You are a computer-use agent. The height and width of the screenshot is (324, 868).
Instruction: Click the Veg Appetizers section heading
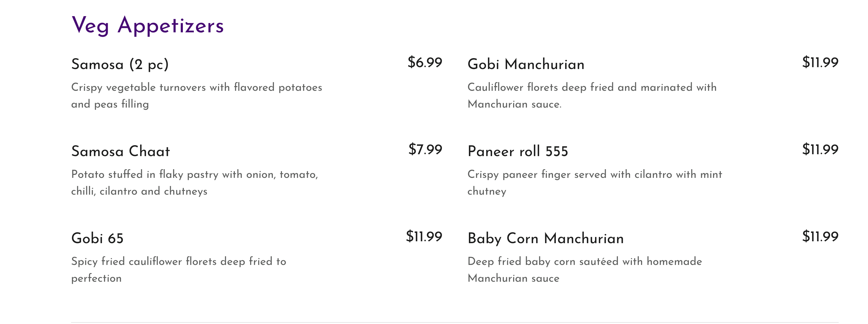tap(148, 25)
